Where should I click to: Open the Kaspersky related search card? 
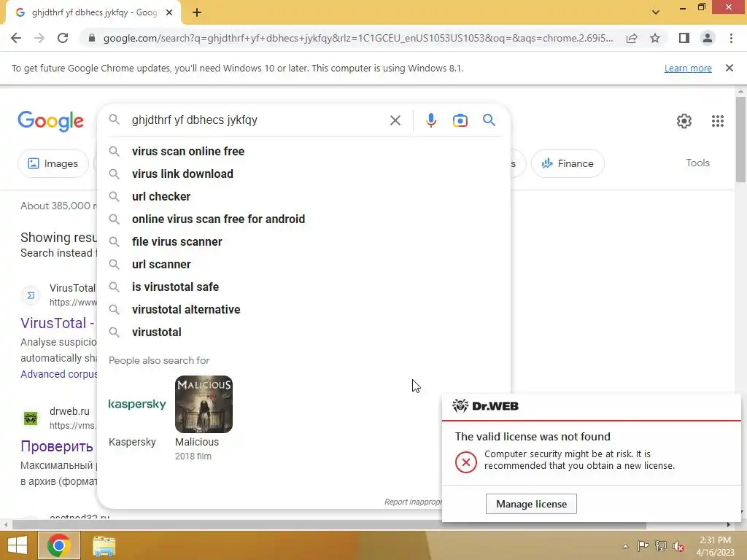click(136, 413)
